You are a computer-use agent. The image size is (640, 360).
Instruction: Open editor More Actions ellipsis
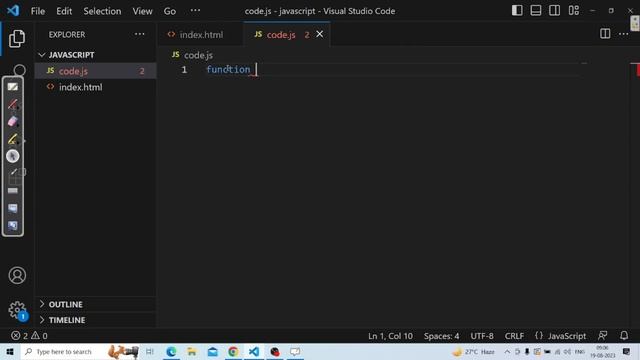(623, 34)
